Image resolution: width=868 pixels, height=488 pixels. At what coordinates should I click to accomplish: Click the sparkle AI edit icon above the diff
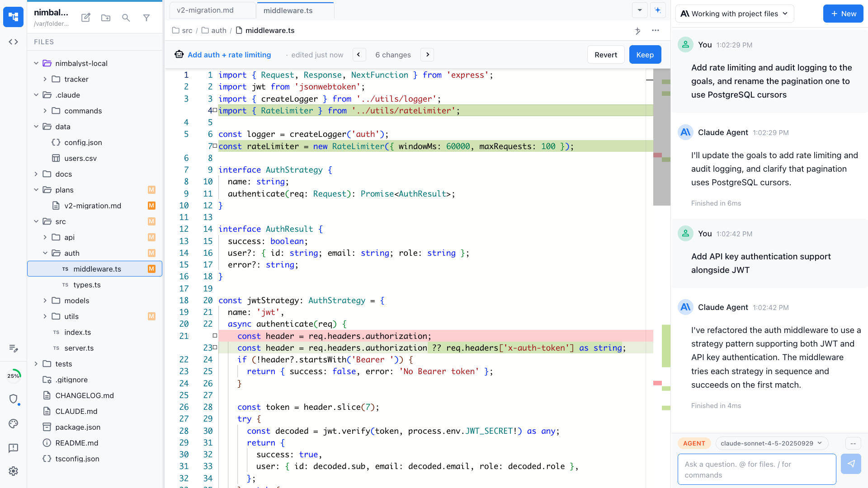(638, 31)
